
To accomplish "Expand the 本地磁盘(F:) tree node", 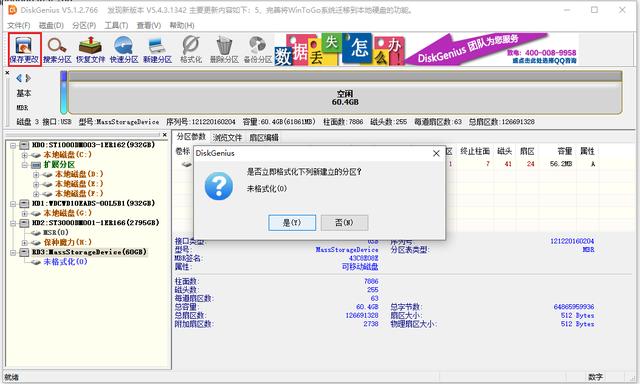I will tap(36, 194).
